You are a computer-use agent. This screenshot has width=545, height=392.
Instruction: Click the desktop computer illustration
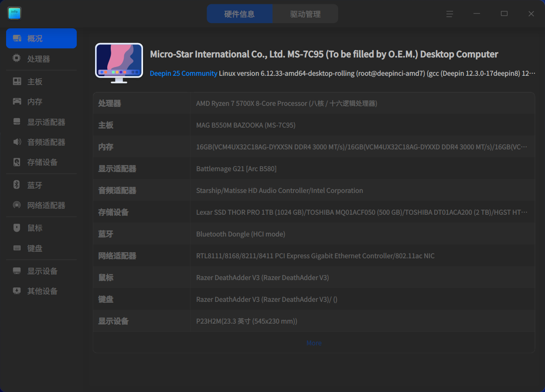pyautogui.click(x=119, y=63)
